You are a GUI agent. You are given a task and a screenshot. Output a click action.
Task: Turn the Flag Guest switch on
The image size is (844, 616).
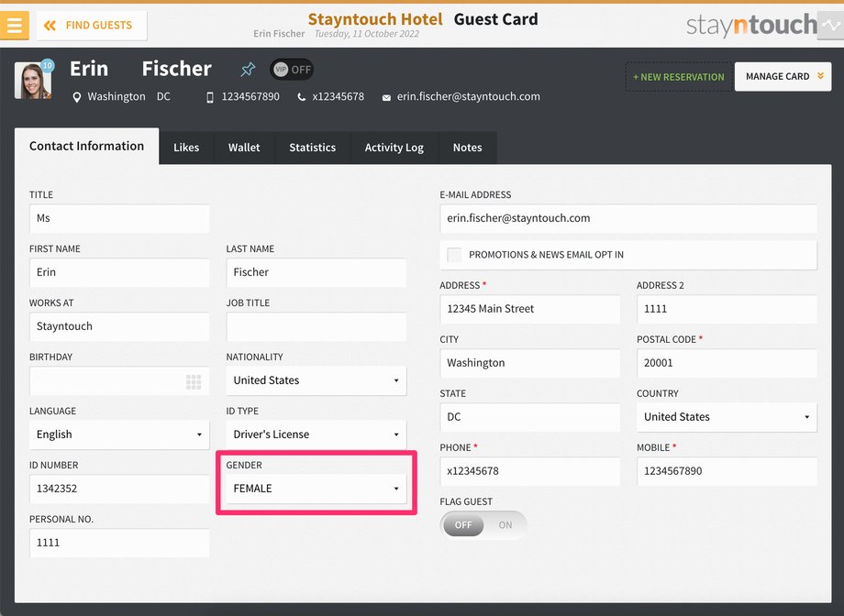coord(483,525)
